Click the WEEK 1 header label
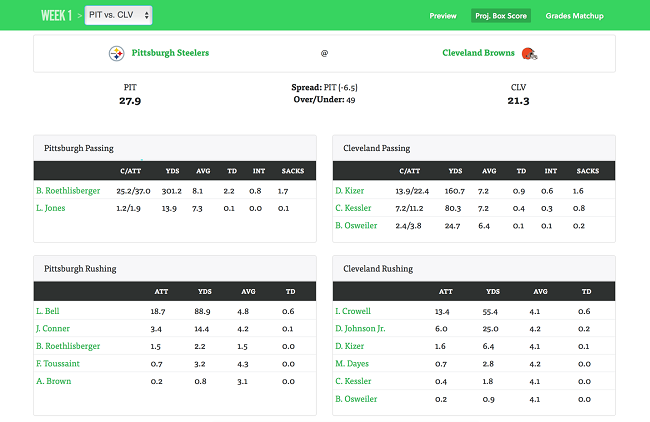Viewport: 650px width, 422px height. tap(56, 16)
